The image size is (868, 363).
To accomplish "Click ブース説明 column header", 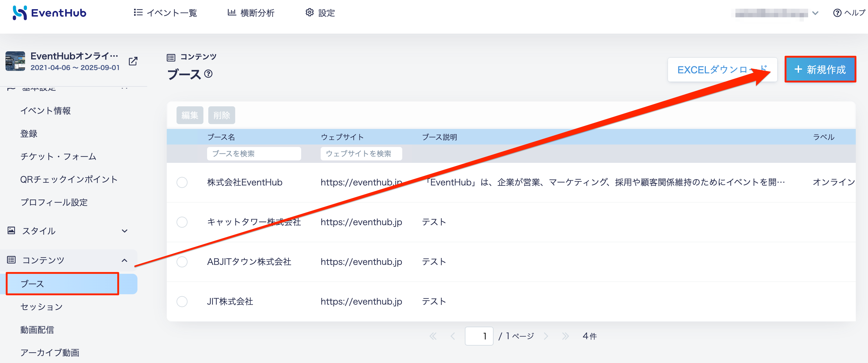I will (x=439, y=137).
